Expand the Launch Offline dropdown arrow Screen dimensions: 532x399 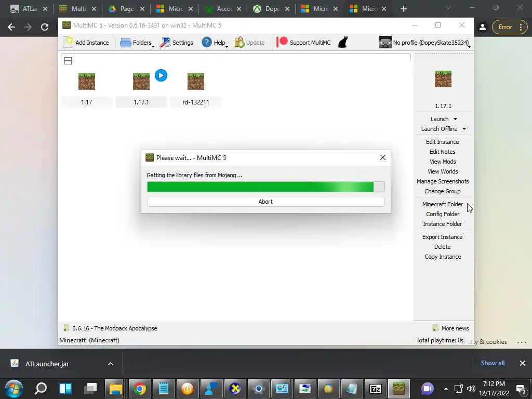(464, 129)
